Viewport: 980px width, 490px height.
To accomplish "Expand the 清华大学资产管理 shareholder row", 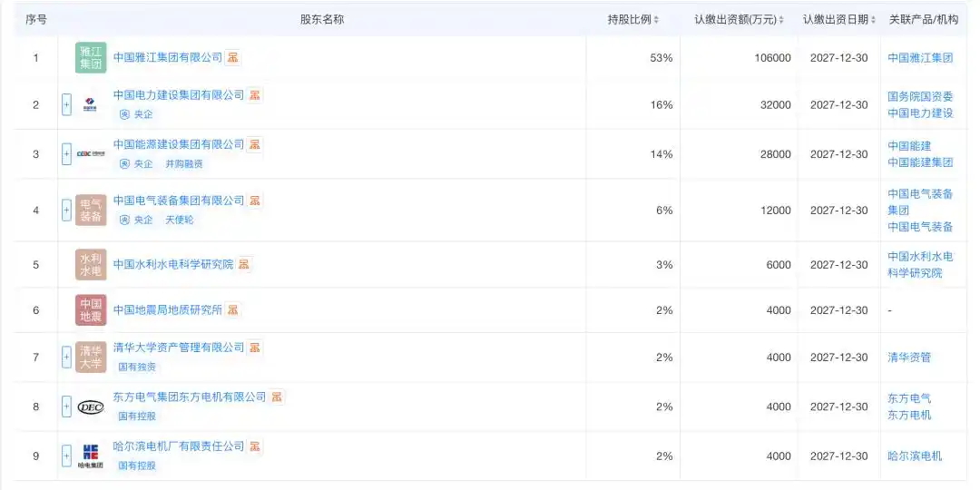I will (x=66, y=358).
